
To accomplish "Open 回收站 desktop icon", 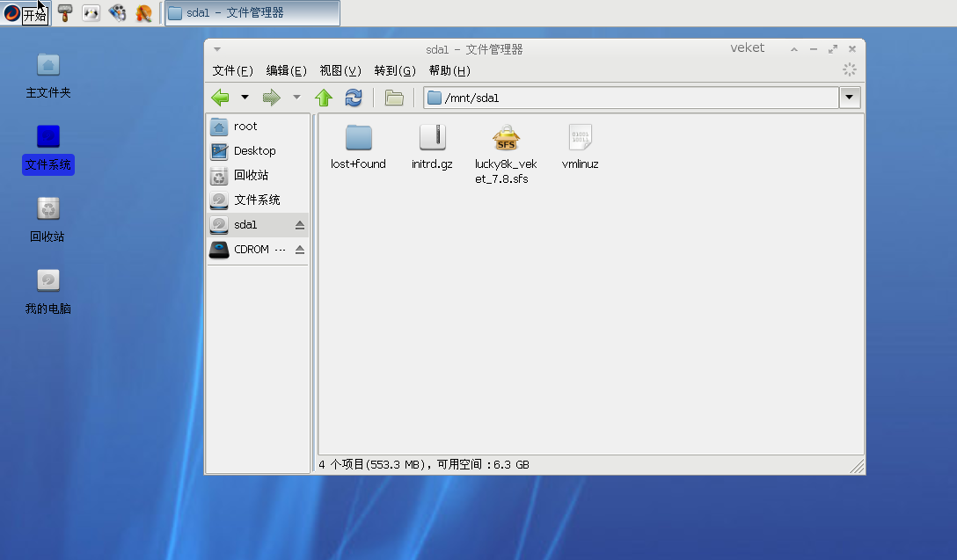I will [x=48, y=220].
